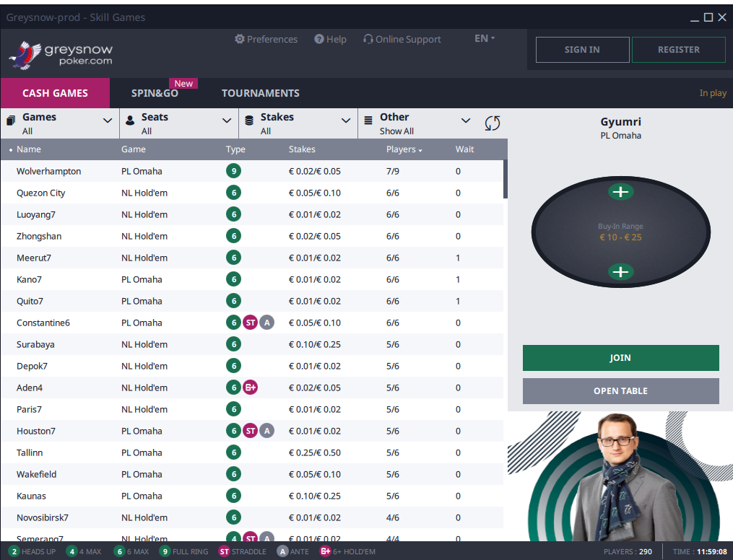Screen dimensions: 733x560
Task: Click the Register button
Action: coord(678,50)
